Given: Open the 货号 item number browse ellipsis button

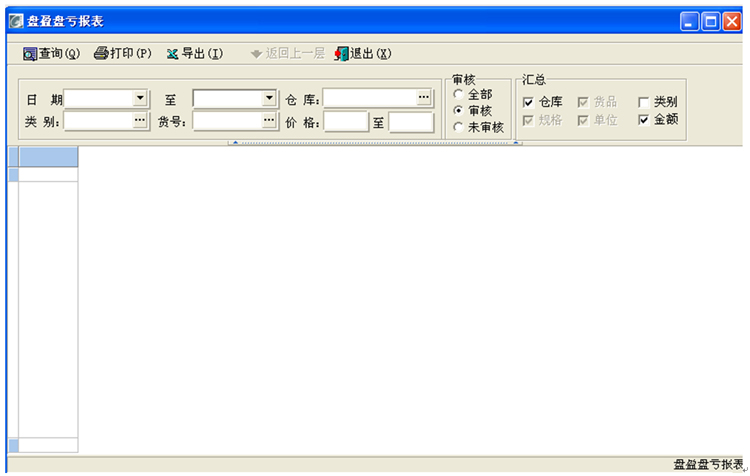Looking at the screenshot, I should click(269, 120).
